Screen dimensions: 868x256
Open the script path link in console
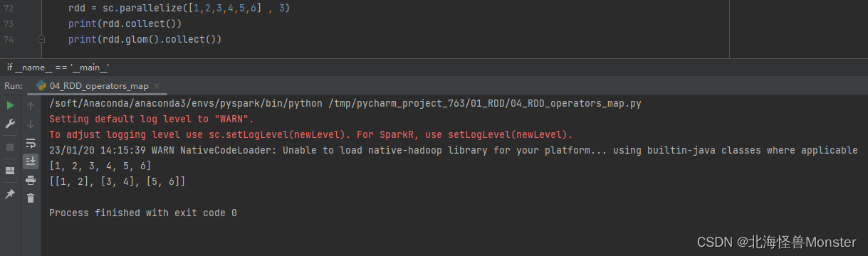tap(485, 104)
